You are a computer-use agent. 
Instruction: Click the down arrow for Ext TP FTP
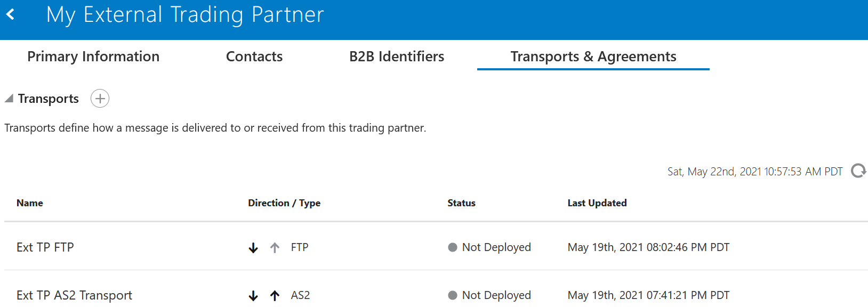point(253,248)
